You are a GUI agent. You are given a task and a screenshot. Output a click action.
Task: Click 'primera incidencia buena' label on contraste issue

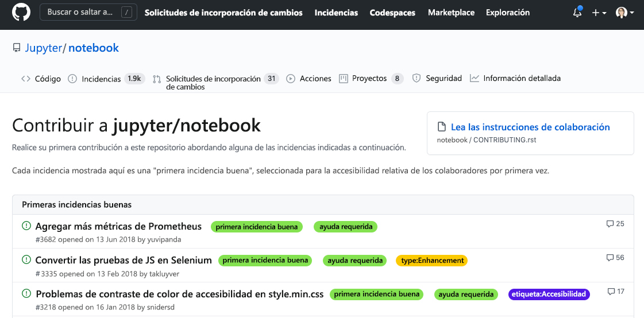click(377, 294)
